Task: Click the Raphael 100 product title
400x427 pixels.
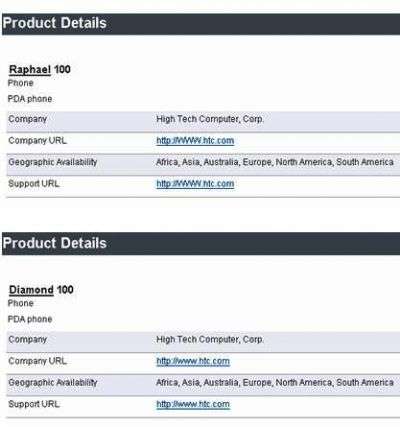Action: tap(40, 70)
